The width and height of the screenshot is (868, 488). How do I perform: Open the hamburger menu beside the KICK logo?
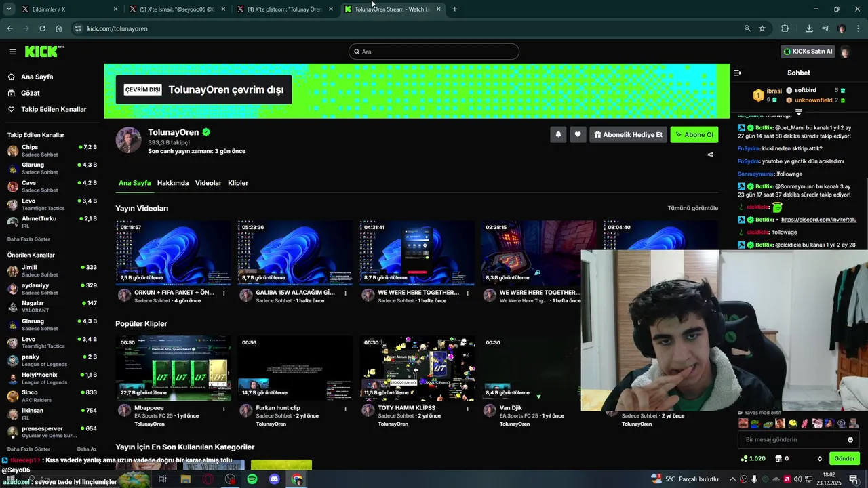(13, 52)
